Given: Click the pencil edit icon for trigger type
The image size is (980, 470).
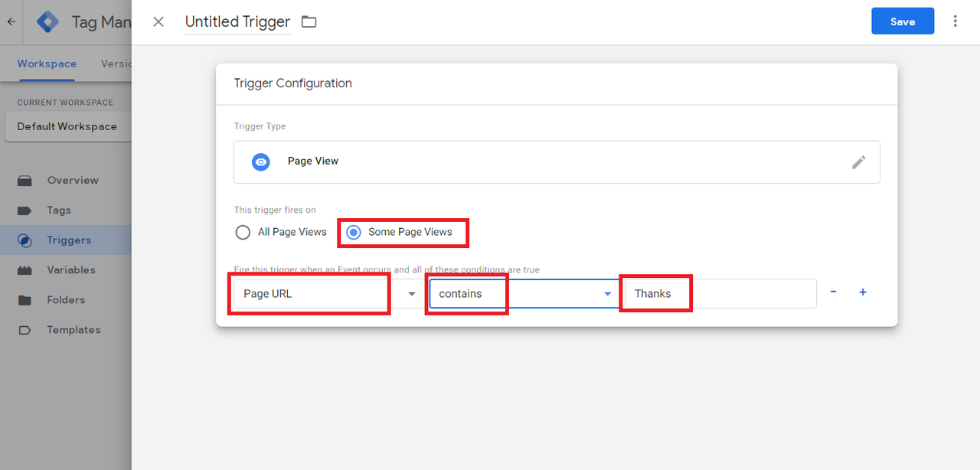Looking at the screenshot, I should (859, 162).
